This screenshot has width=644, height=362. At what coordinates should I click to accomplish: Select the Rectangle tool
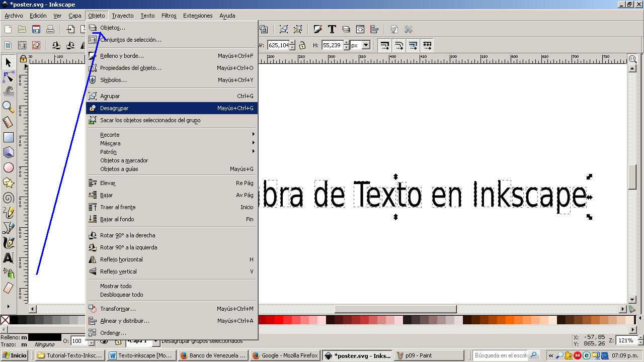click(x=8, y=137)
